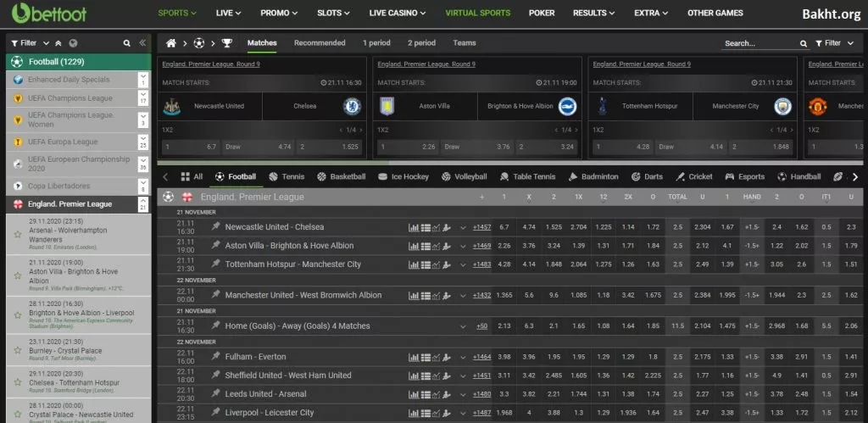This screenshot has width=868, height=423.
Task: Click the home icon in the breadcrumb
Action: 171,43
